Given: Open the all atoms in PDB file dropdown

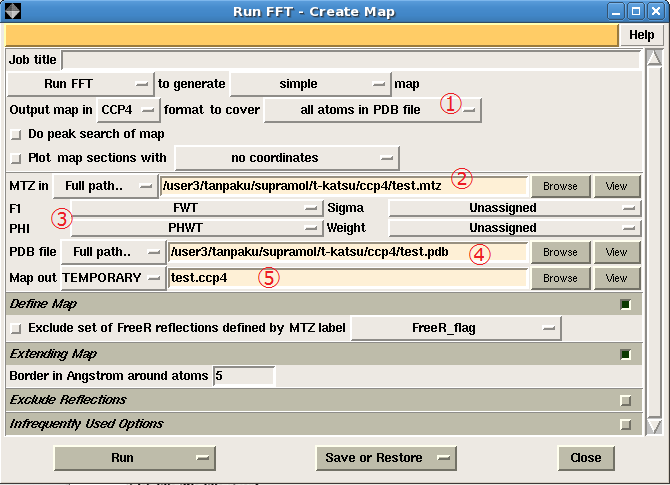Looking at the screenshot, I should click(374, 109).
